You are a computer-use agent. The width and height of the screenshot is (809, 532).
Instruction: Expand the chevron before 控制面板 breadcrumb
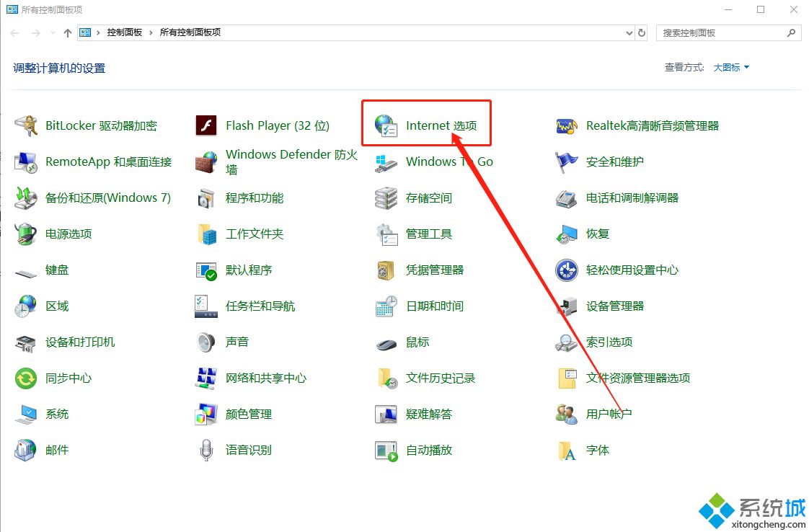tap(98, 32)
